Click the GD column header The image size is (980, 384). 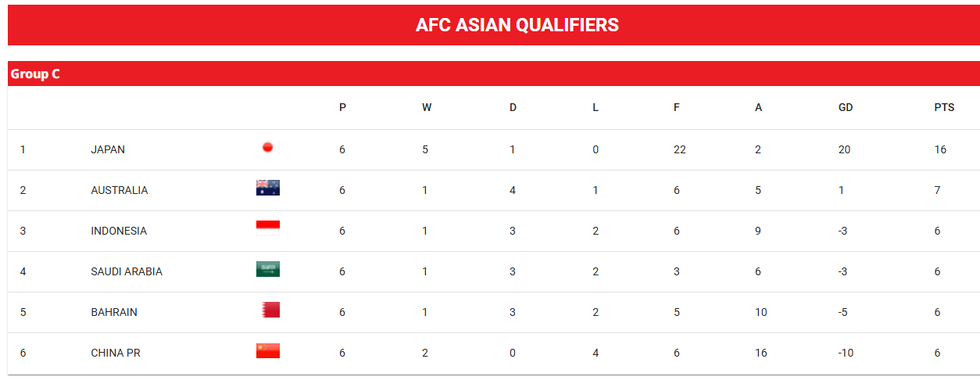[x=846, y=108]
